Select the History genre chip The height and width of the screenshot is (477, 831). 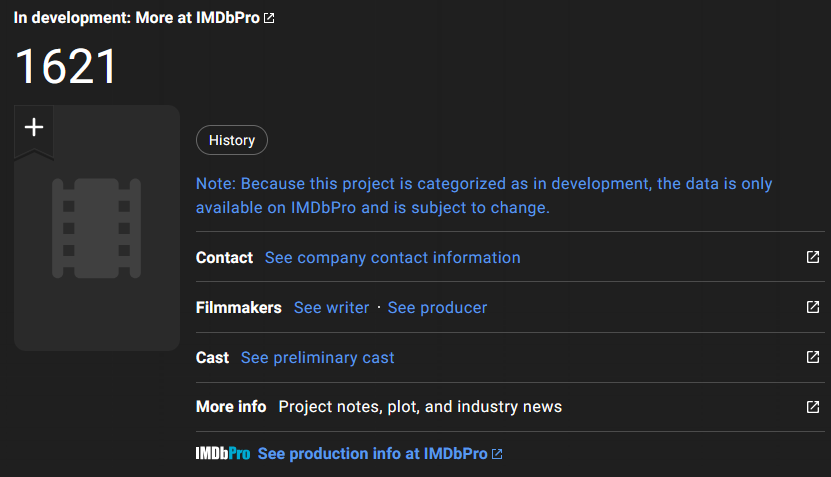click(232, 140)
